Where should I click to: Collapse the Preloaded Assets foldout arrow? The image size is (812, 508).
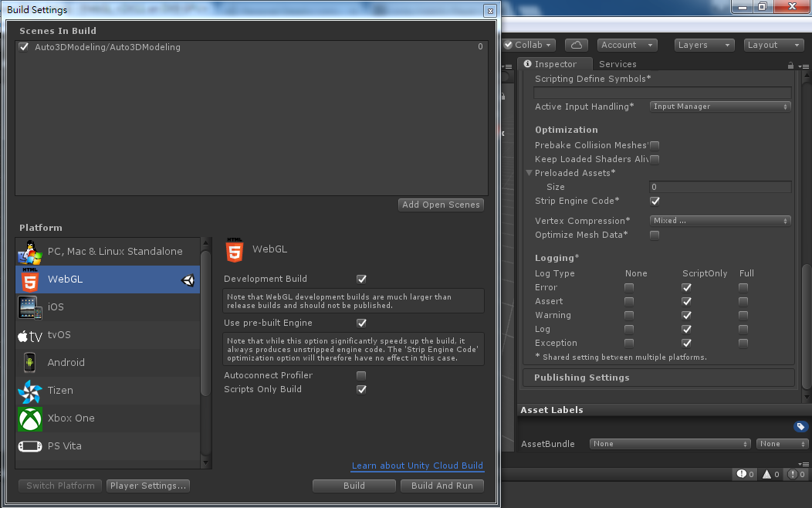(529, 173)
